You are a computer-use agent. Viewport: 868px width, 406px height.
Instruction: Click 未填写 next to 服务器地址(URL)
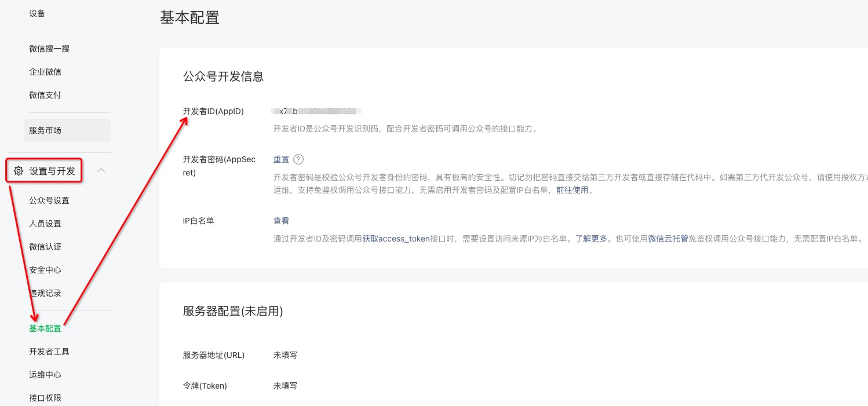tap(285, 355)
